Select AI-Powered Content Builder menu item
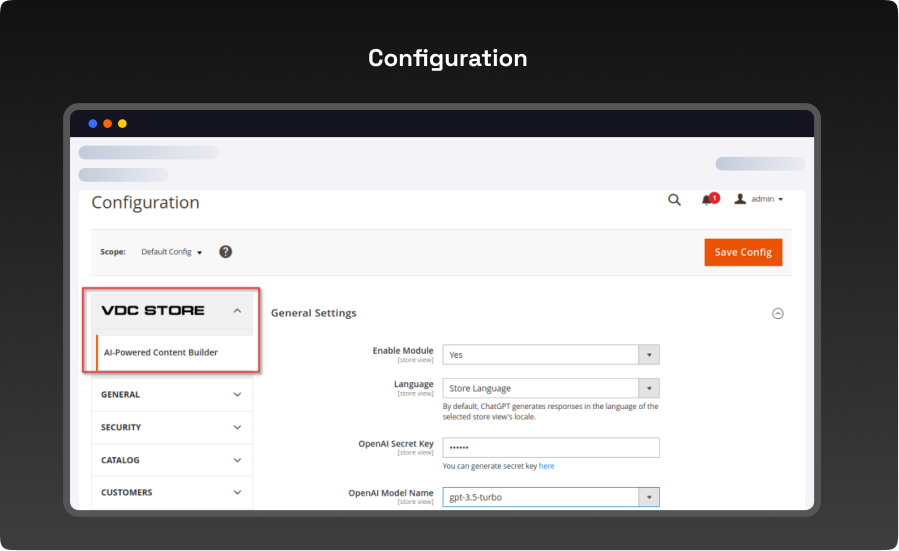The width and height of the screenshot is (899, 551). pos(161,353)
